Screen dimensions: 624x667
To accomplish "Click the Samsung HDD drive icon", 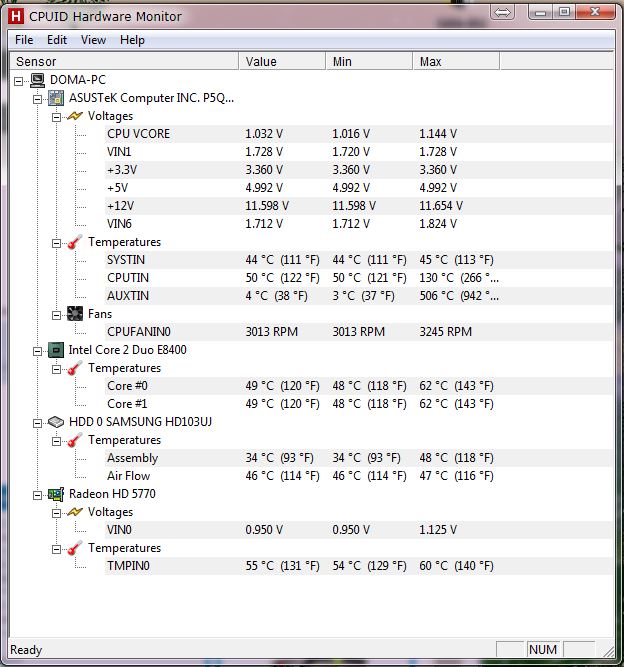I will pyautogui.click(x=56, y=422).
